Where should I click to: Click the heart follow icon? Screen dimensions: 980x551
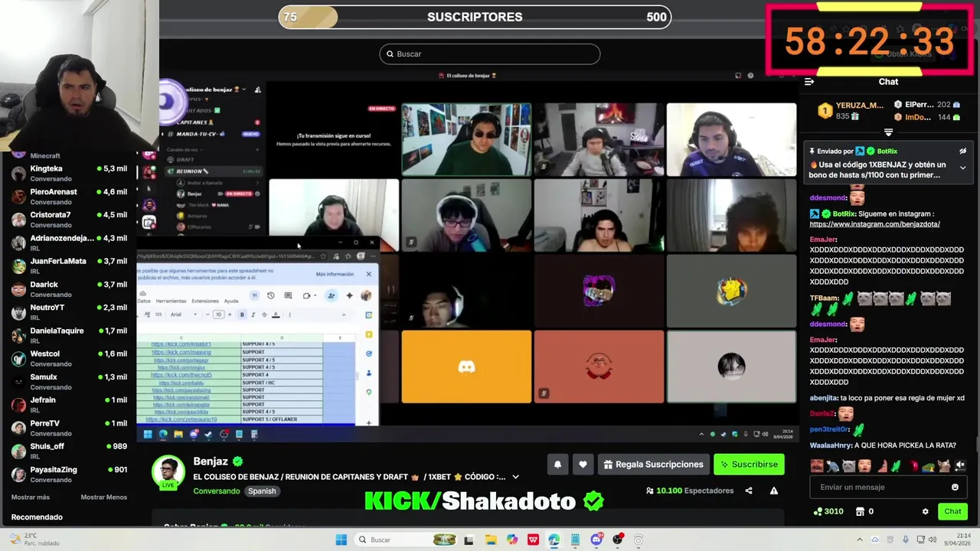click(583, 465)
